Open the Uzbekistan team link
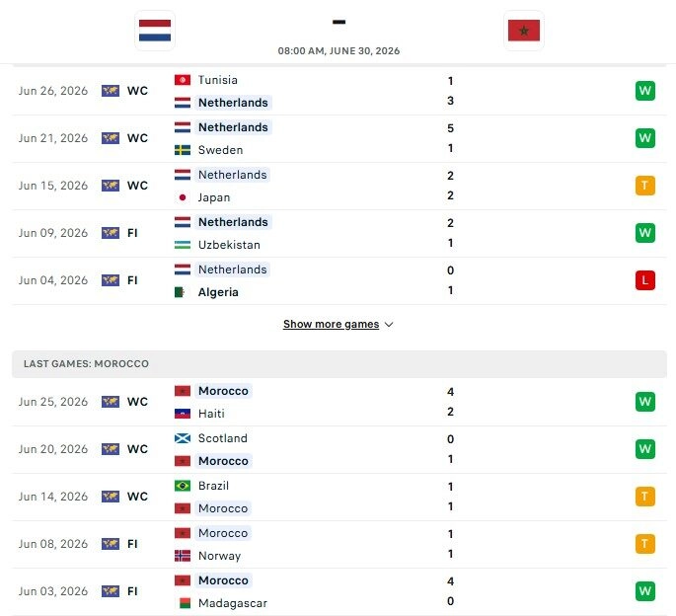Viewport: 676px width, 616px height. [x=229, y=245]
